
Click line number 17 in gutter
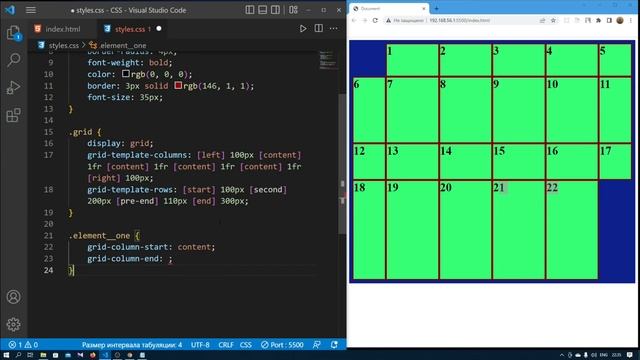(48, 155)
